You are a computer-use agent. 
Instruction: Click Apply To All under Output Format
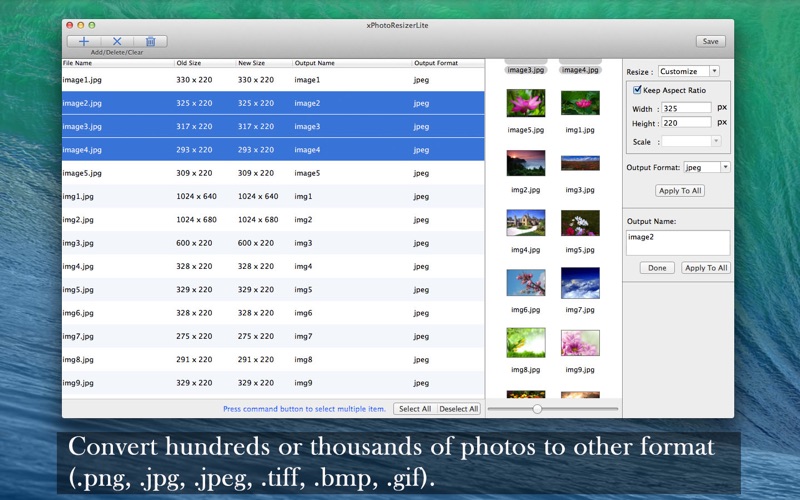tap(680, 190)
